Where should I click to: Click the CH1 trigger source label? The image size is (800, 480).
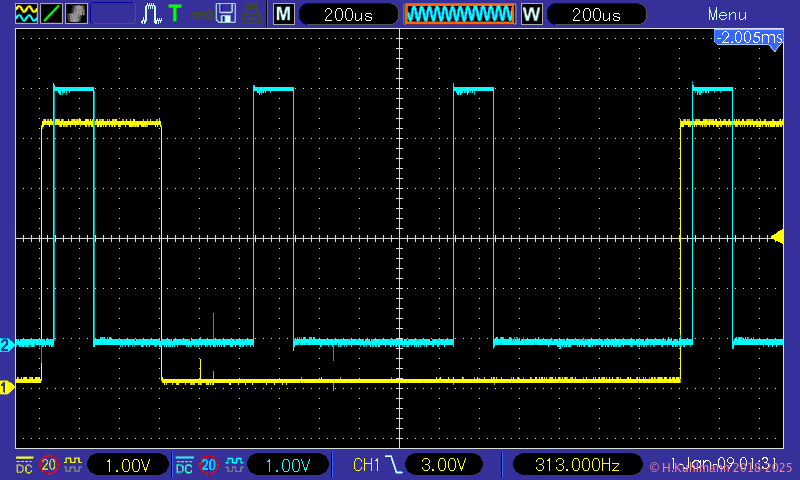coord(366,465)
